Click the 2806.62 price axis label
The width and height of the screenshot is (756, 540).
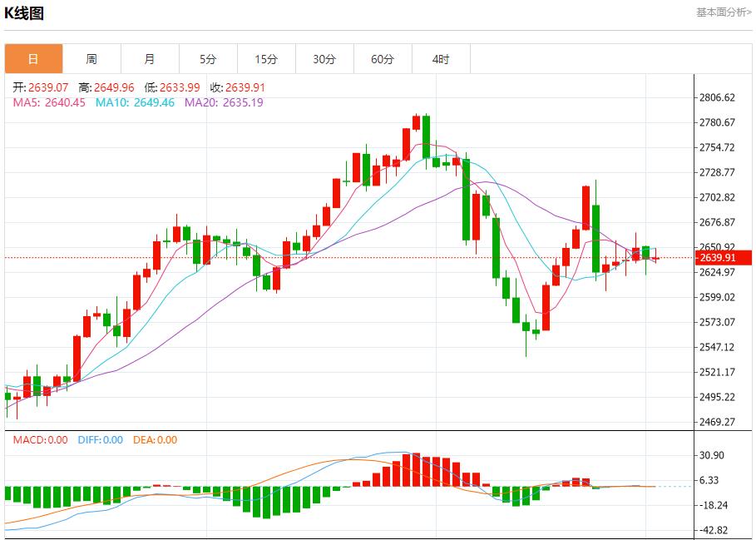tap(718, 97)
